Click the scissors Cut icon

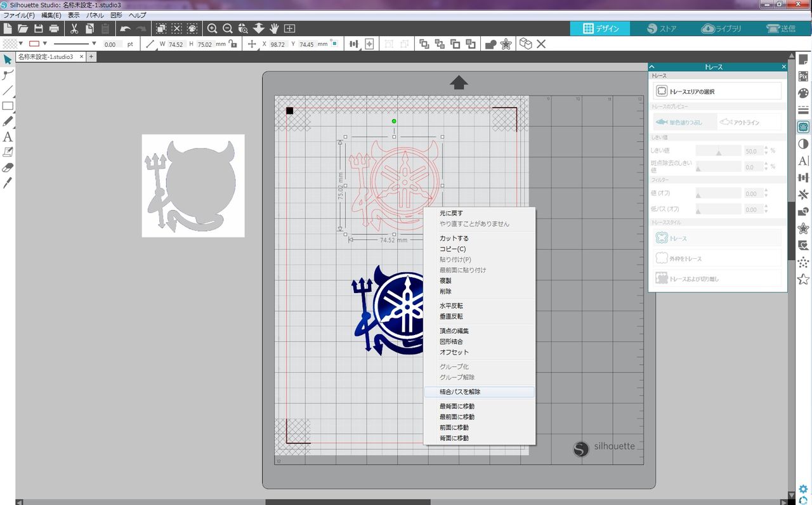[x=74, y=29]
